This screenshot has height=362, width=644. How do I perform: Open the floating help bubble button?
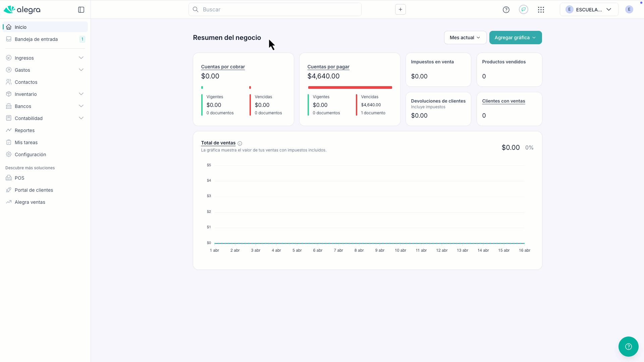point(628,347)
